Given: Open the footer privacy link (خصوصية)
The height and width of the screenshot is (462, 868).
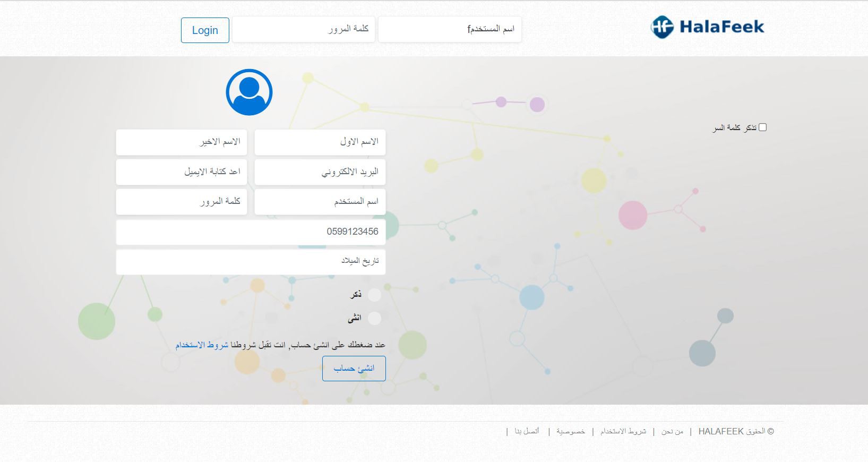Looking at the screenshot, I should coord(571,432).
